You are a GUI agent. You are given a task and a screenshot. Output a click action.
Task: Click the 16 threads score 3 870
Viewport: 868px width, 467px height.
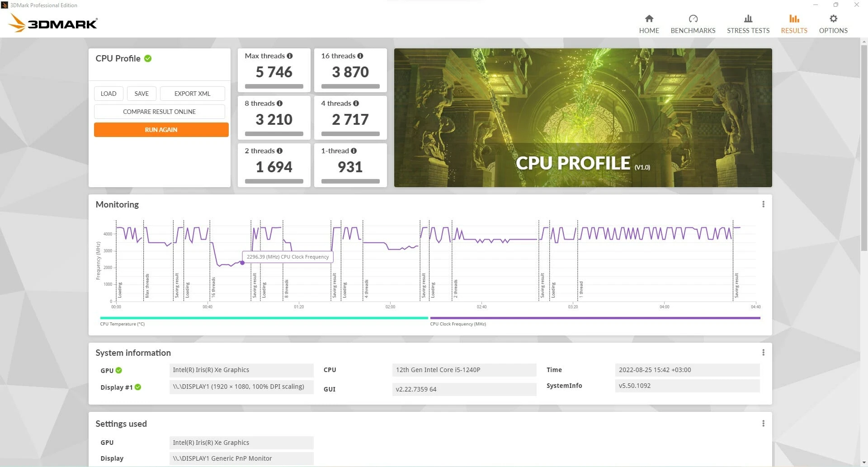click(x=350, y=72)
